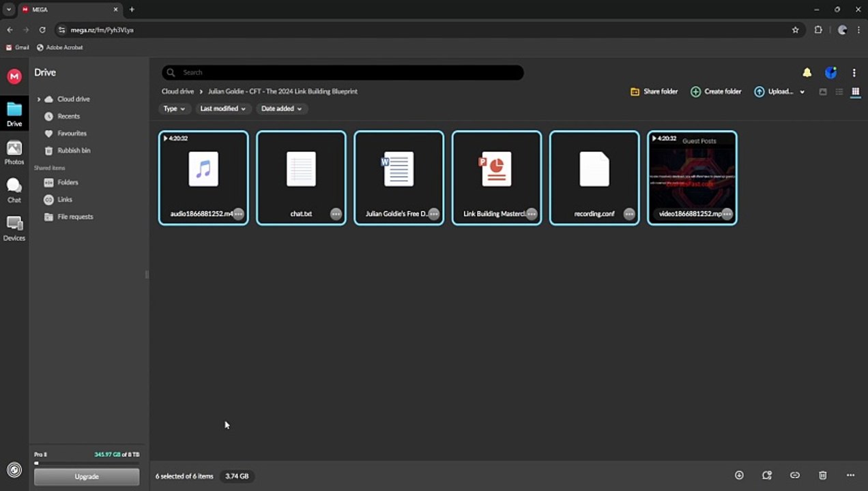Go back in the browser

(x=10, y=30)
